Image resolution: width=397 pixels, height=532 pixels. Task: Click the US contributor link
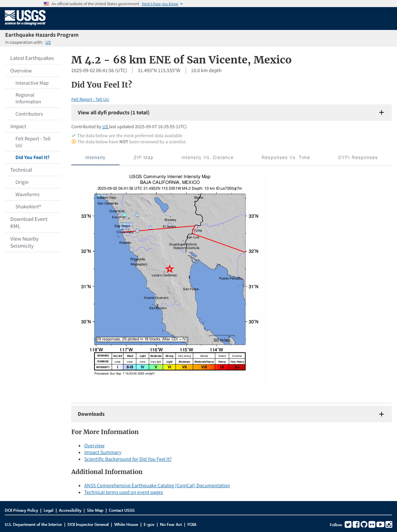tap(105, 127)
